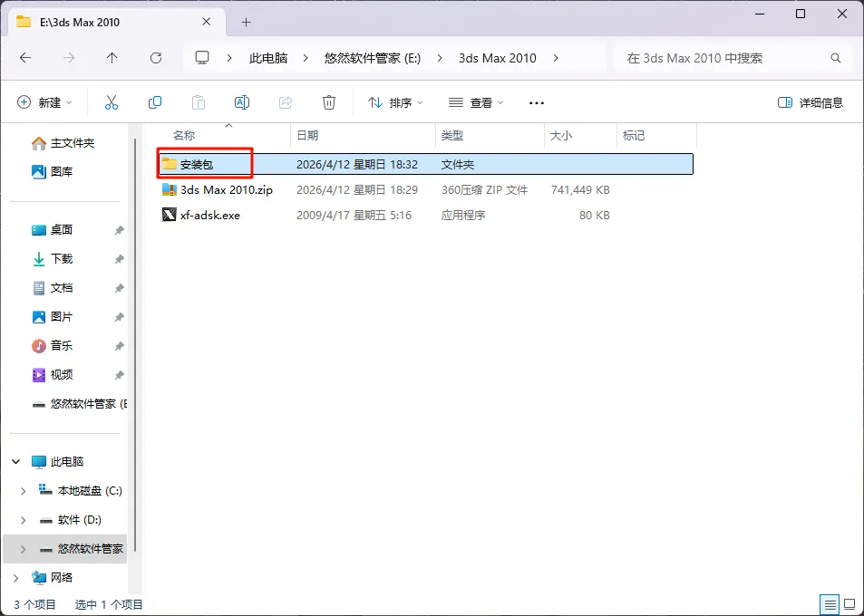Click the navigation pane scrollbar
The height and width of the screenshot is (616, 864).
click(x=135, y=344)
